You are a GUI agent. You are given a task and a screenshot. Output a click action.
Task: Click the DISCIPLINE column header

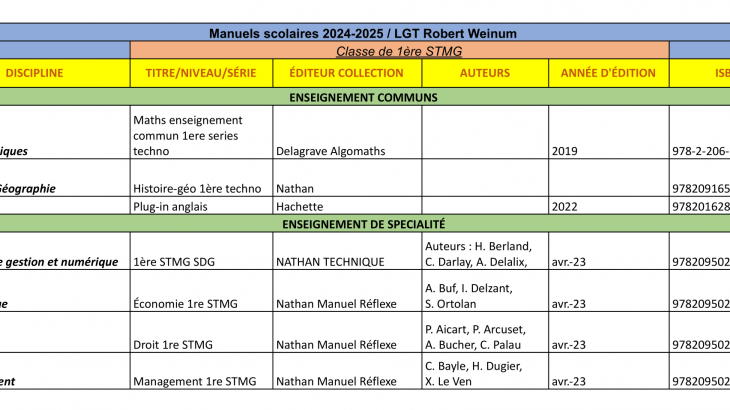tap(35, 73)
